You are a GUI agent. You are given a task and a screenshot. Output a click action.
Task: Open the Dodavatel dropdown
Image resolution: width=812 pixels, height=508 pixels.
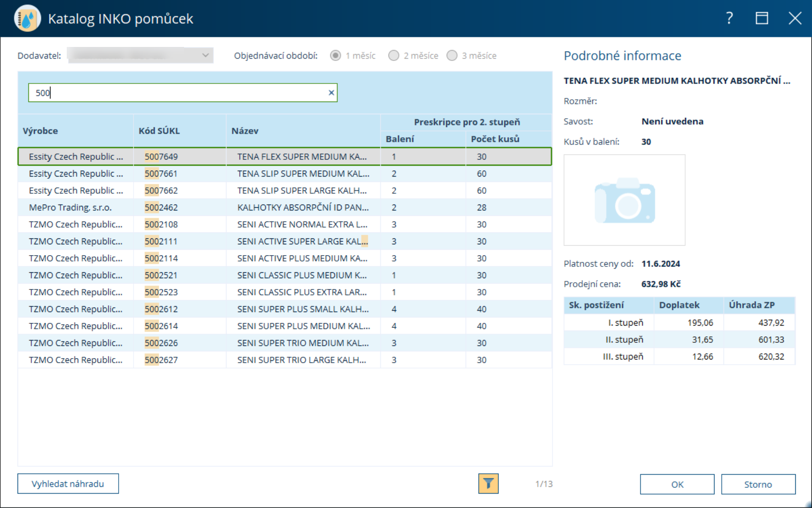140,55
